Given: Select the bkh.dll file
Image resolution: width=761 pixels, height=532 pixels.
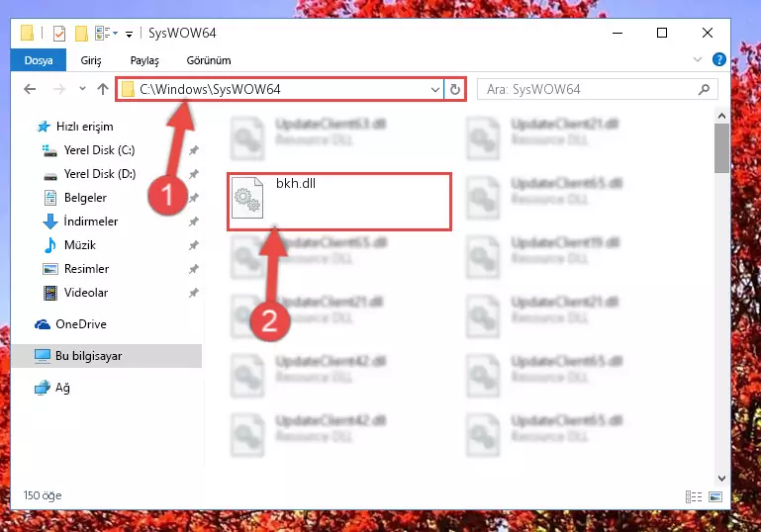Looking at the screenshot, I should click(339, 202).
